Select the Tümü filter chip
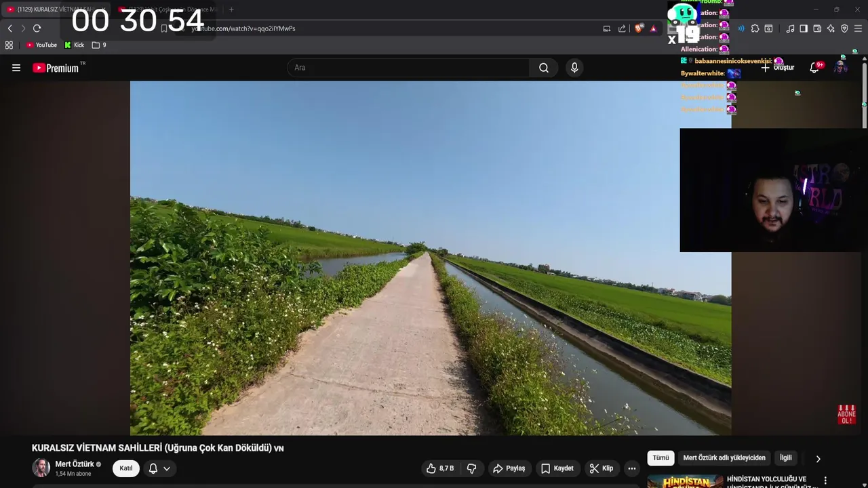868x488 pixels. 660,458
